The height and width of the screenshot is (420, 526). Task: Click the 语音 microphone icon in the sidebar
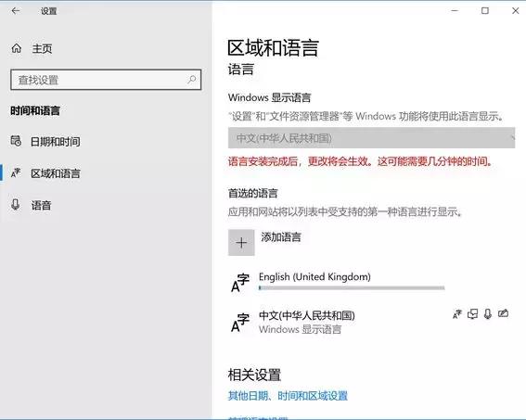click(x=16, y=205)
